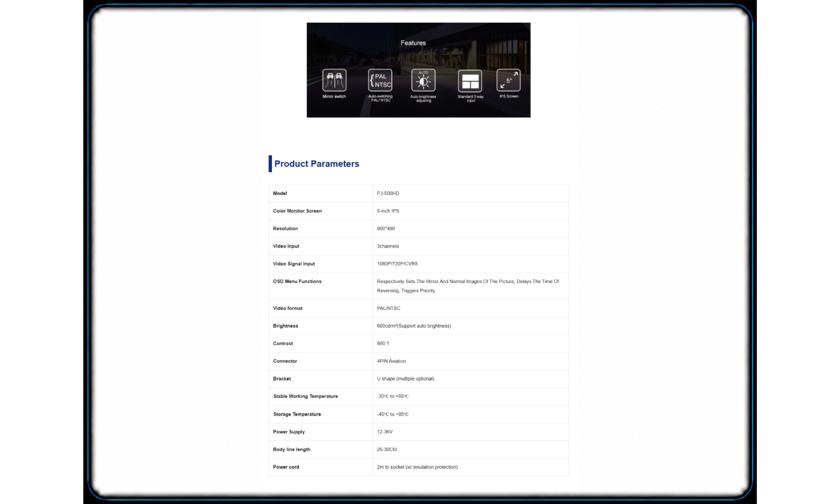Click the Features banner heading
Image resolution: width=840 pixels, height=504 pixels.
click(x=413, y=43)
